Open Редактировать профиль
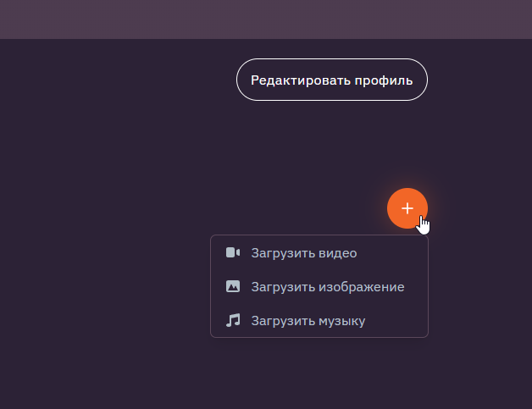The image size is (532, 409). [x=331, y=80]
